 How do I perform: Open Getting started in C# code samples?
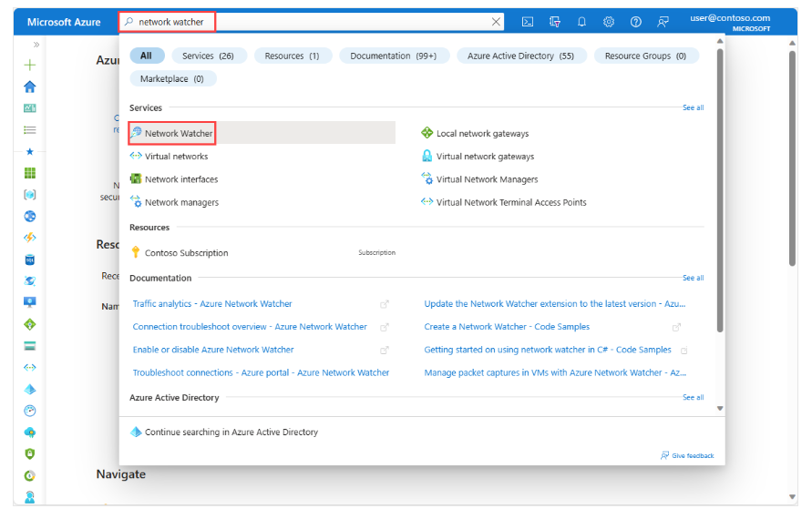pos(548,350)
